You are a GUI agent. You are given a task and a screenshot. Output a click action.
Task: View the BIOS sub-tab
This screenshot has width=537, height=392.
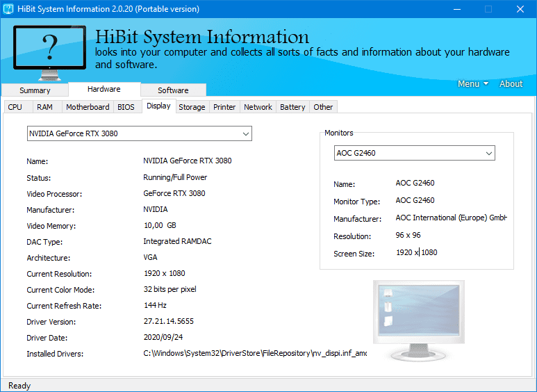click(x=126, y=107)
